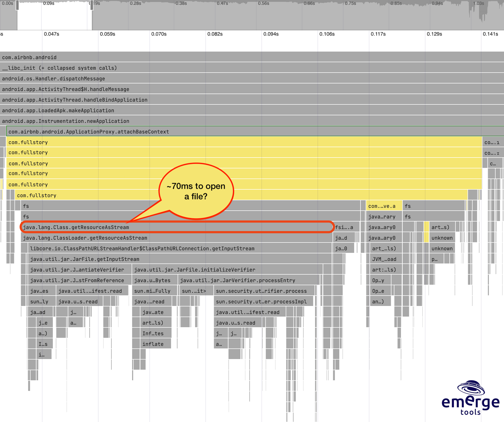Select the java.util.jar.JarFile.initializeVerifier frame
Image resolution: width=504 pixels, height=422 pixels.
pos(194,270)
